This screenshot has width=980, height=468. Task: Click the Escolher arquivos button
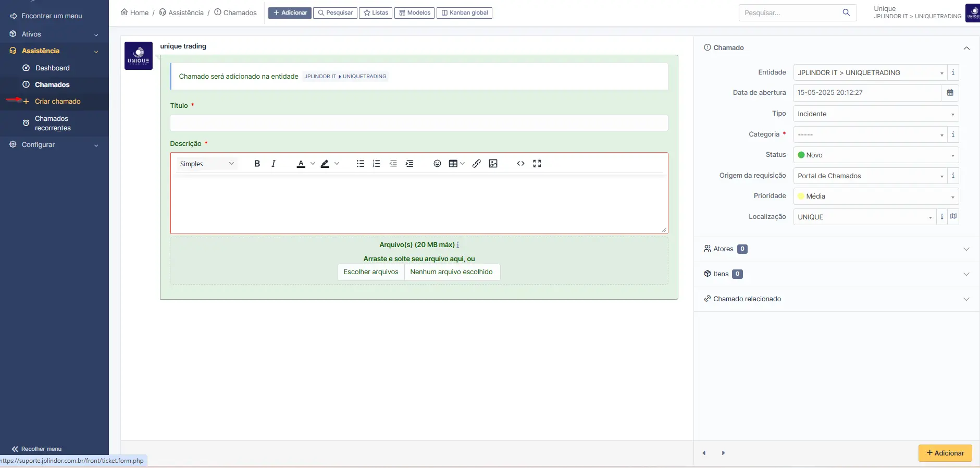click(371, 272)
